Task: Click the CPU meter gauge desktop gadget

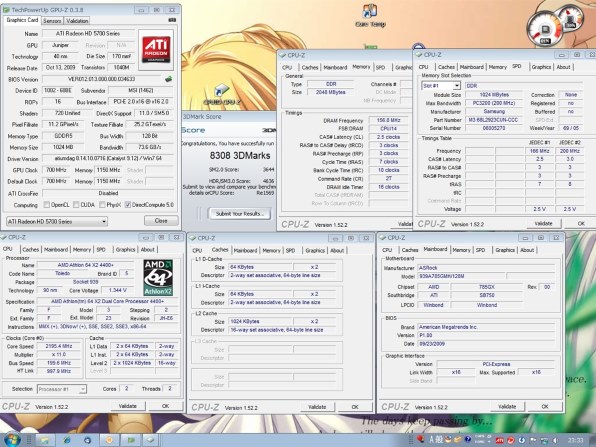Action: coord(545,30)
